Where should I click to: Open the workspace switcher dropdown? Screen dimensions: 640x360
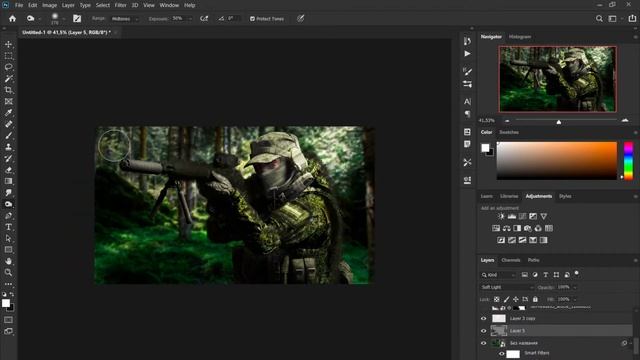point(614,18)
